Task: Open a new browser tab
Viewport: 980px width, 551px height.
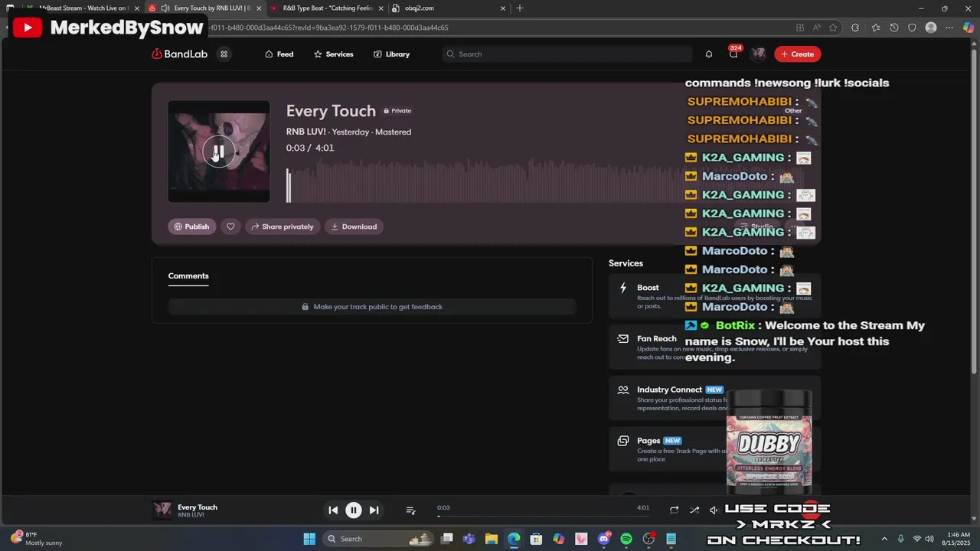Action: point(520,8)
